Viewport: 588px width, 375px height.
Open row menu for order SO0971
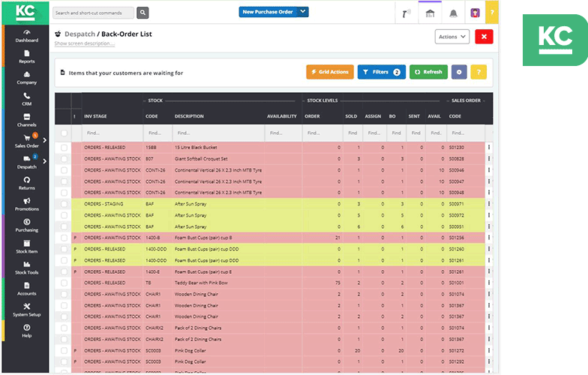(x=489, y=204)
